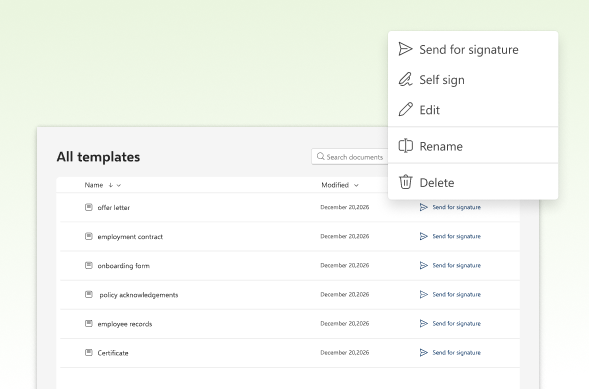
Task: Click the pencil edit icon
Action: (x=405, y=110)
